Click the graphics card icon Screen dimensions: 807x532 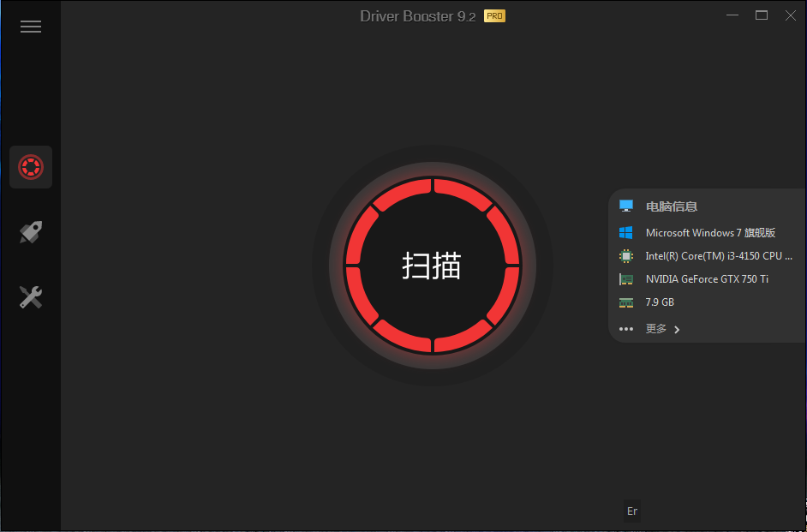pos(626,278)
